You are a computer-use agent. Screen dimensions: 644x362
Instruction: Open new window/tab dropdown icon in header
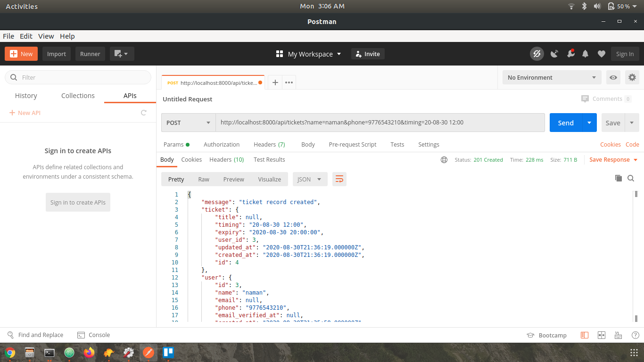click(122, 54)
